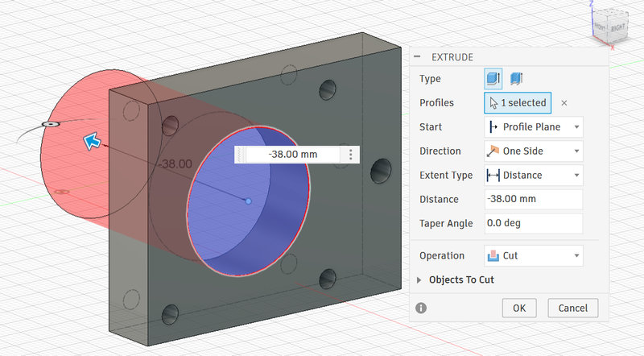Click the floating -38.00 mm distance field
Image resolution: width=644 pixels, height=356 pixels.
point(293,155)
